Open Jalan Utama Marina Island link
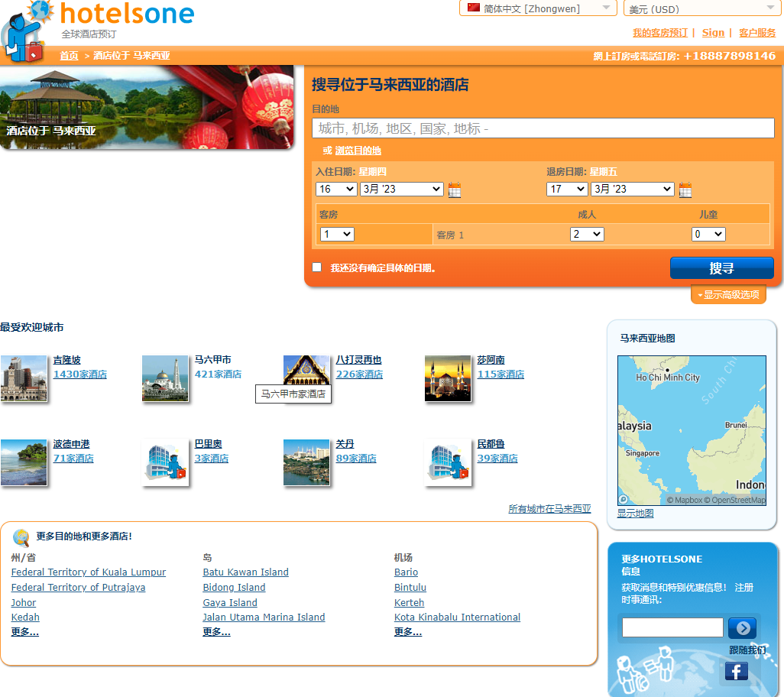Screen dimensions: 784x697 pyautogui.click(x=264, y=617)
